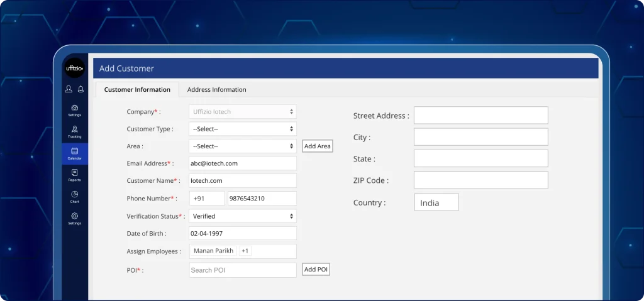Expand the Verification Status dropdown
Screen dimensions: 644x301
tap(243, 216)
